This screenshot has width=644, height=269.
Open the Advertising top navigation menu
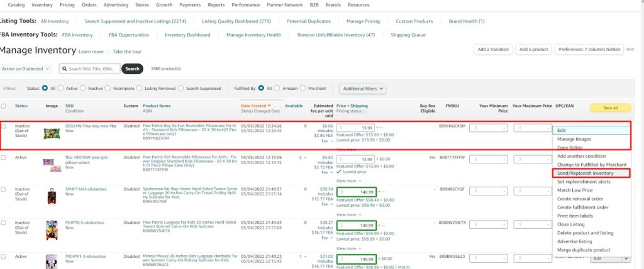(116, 4)
